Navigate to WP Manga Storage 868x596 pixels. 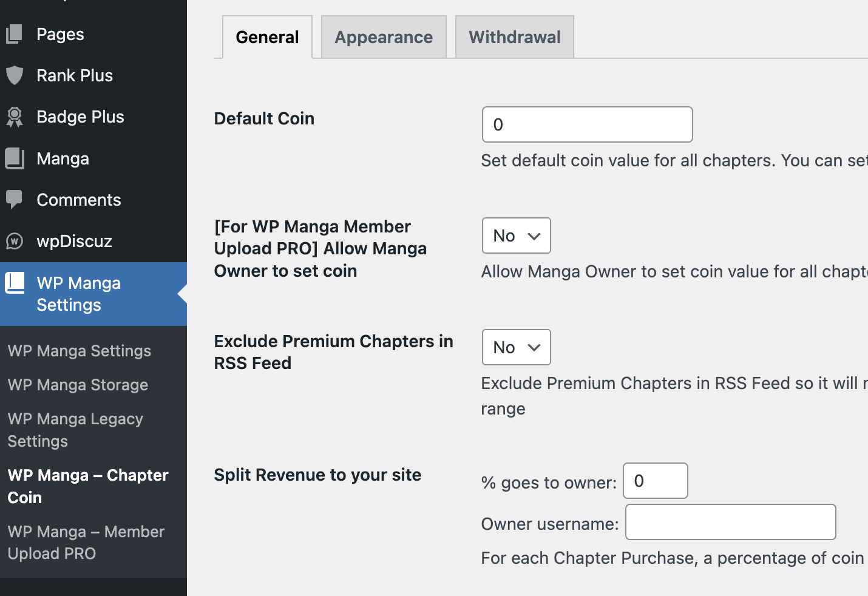[78, 385]
